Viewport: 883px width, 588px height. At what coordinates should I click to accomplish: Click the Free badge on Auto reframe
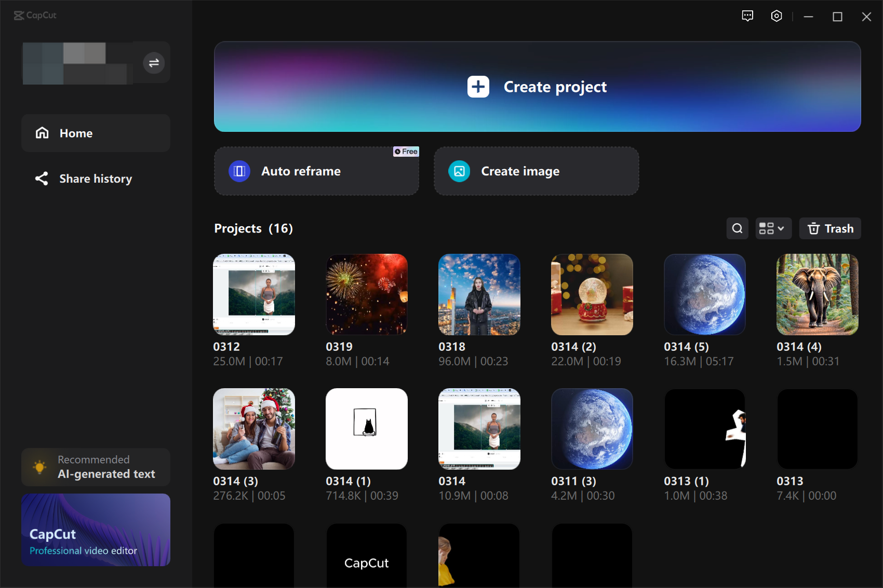click(x=406, y=152)
